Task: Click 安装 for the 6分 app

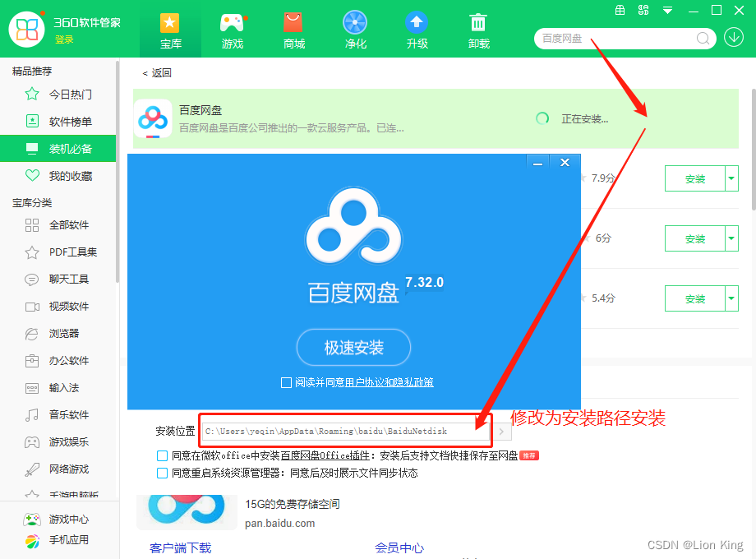Action: 694,238
